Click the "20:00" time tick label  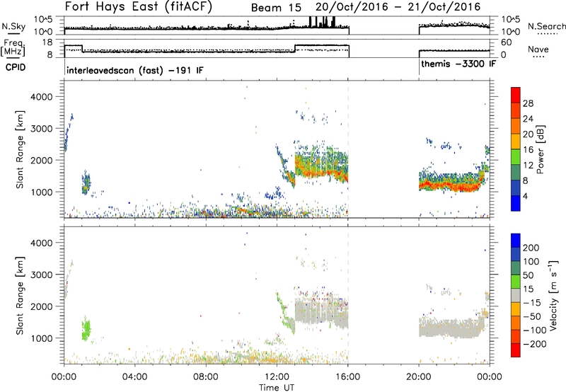419,377
